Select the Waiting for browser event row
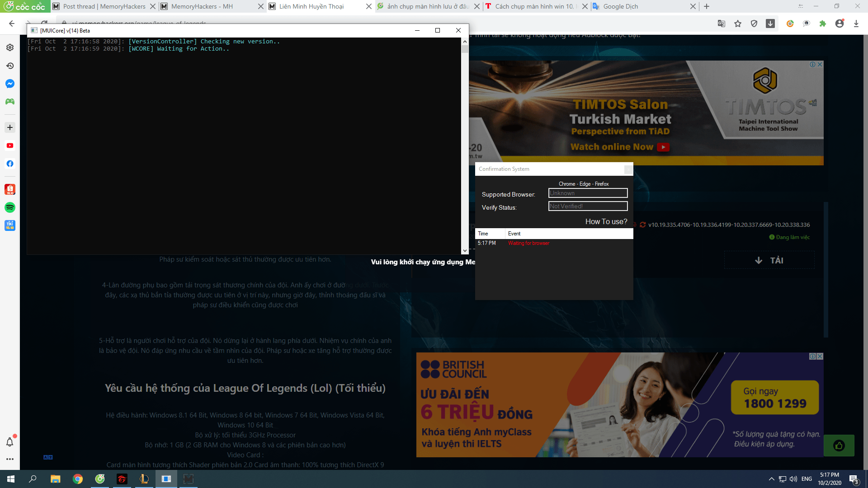The height and width of the screenshot is (488, 868). (554, 243)
